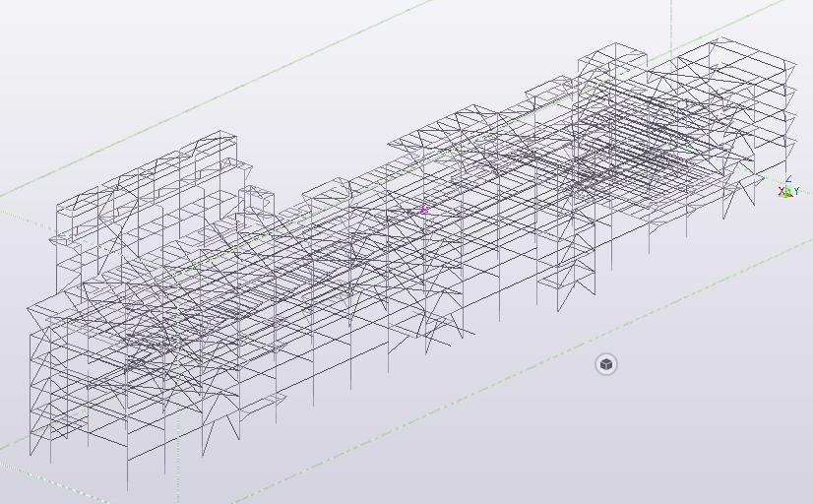The image size is (813, 504).
Task: Click the lowest front column base
Action: 127,488
